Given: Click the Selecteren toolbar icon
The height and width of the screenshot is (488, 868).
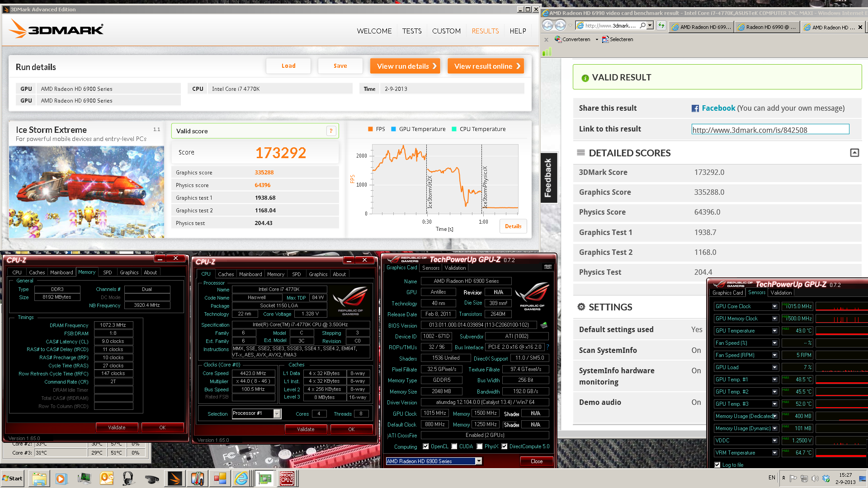Looking at the screenshot, I should coord(605,39).
